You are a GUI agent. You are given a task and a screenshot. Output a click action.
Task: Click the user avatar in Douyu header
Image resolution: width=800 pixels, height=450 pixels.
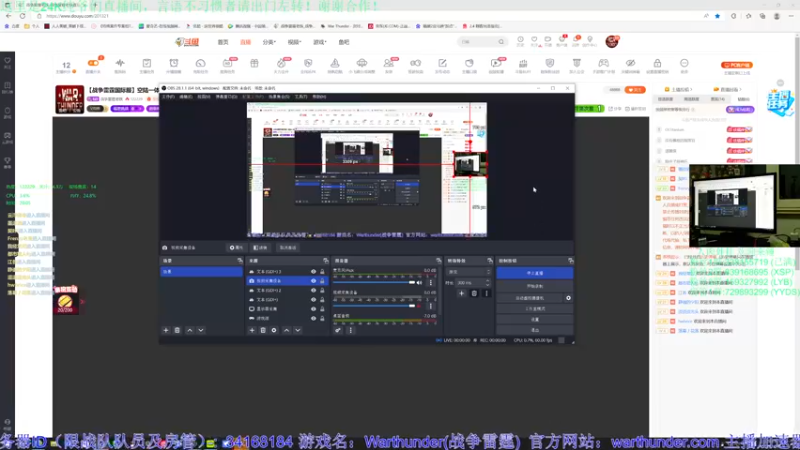point(612,42)
